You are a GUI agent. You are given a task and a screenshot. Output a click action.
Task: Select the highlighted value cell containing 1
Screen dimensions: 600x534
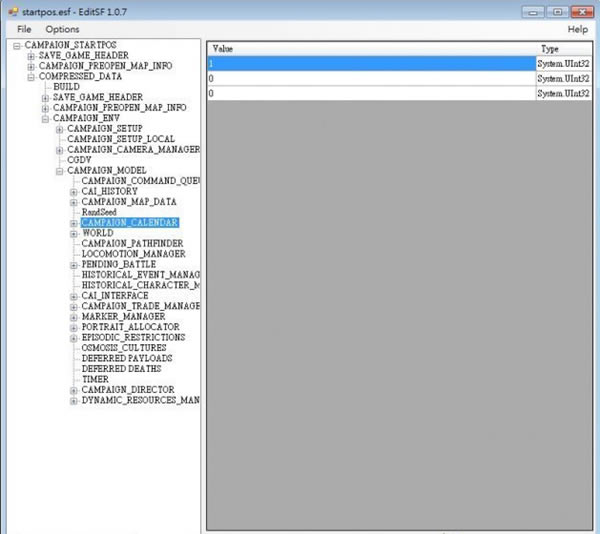click(x=370, y=63)
